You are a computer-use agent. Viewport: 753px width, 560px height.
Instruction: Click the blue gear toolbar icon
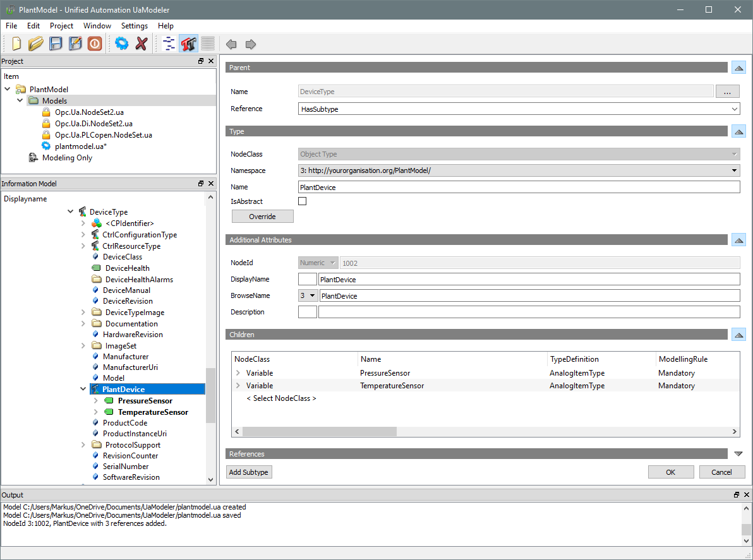click(122, 44)
